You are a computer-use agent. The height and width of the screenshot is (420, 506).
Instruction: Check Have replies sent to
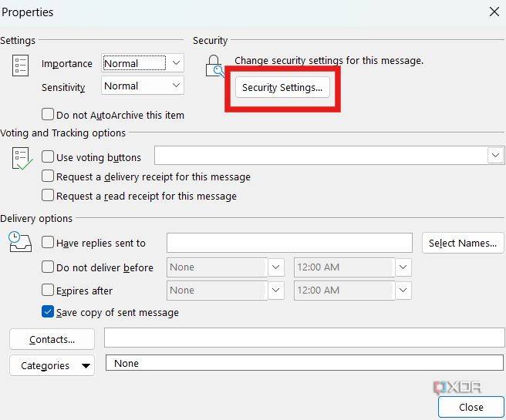(48, 243)
